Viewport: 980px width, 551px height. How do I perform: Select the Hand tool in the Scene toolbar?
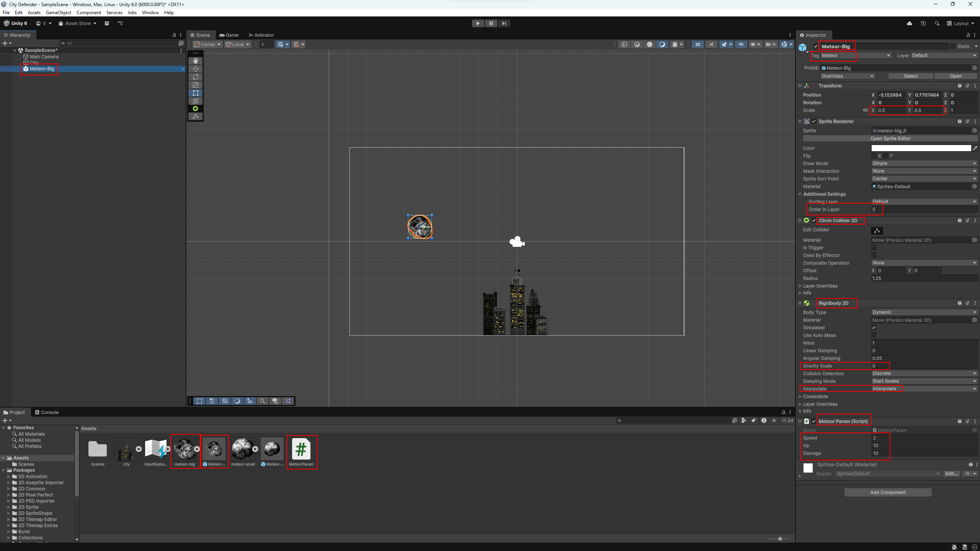tap(196, 61)
